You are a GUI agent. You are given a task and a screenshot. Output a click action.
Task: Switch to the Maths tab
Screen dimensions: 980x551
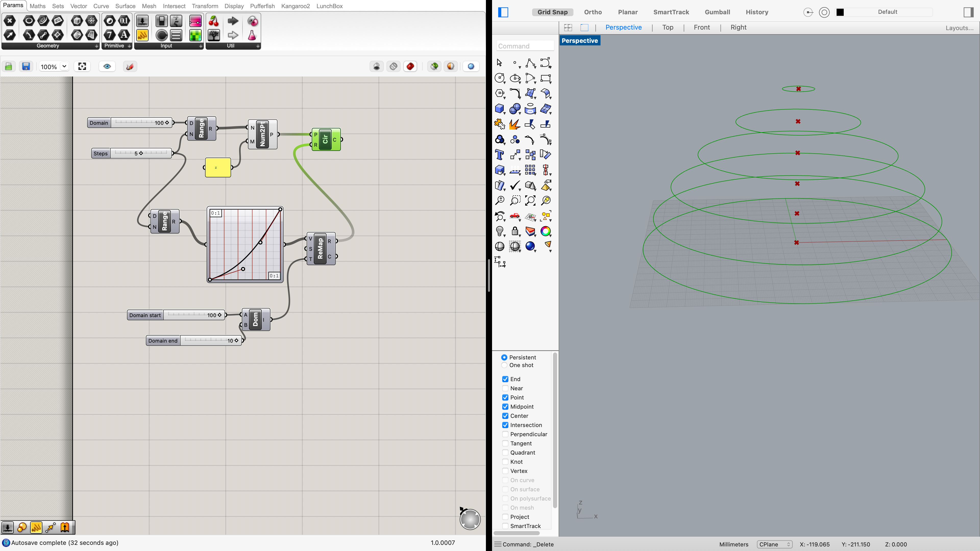pos(37,6)
